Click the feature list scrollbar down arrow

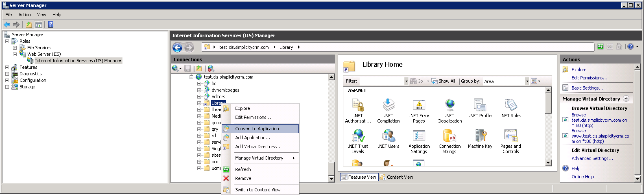pos(548,163)
